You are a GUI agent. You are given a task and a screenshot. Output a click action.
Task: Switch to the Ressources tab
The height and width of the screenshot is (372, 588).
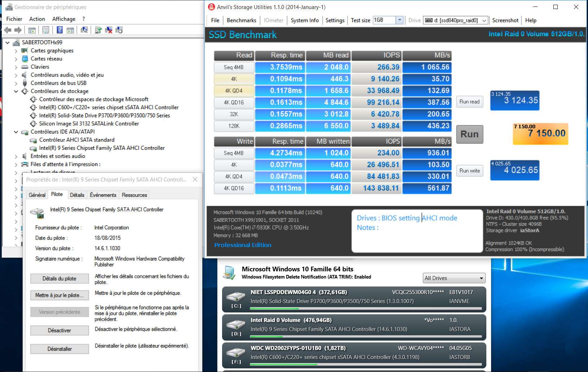[x=134, y=195]
